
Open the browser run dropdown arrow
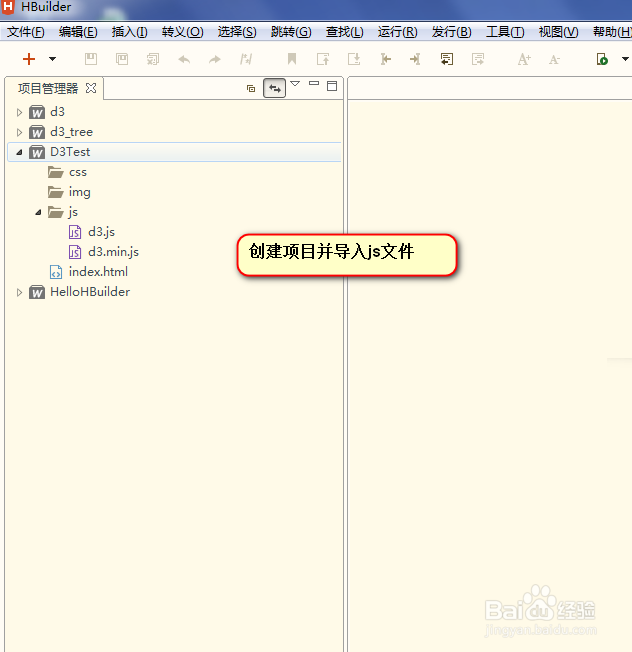(x=625, y=59)
